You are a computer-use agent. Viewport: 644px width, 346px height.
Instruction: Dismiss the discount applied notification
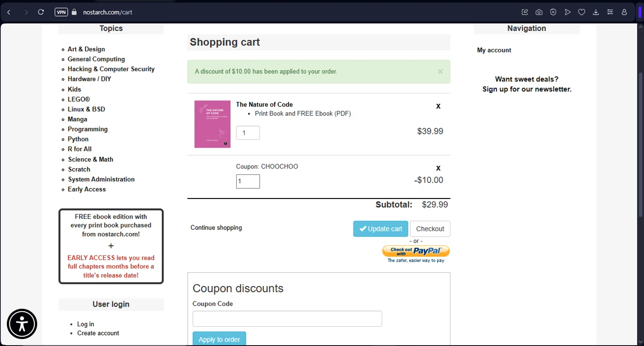pos(440,72)
